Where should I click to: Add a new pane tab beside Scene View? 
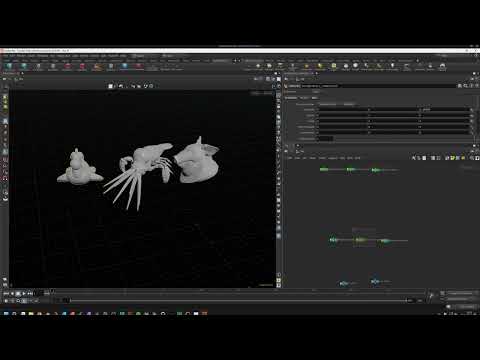coord(22,73)
